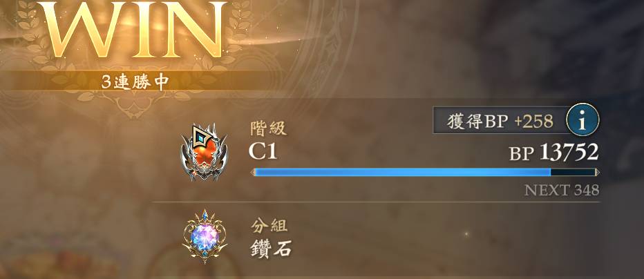This screenshot has width=644, height=279.
Task: Click the diamond group emblem
Action: (205, 237)
